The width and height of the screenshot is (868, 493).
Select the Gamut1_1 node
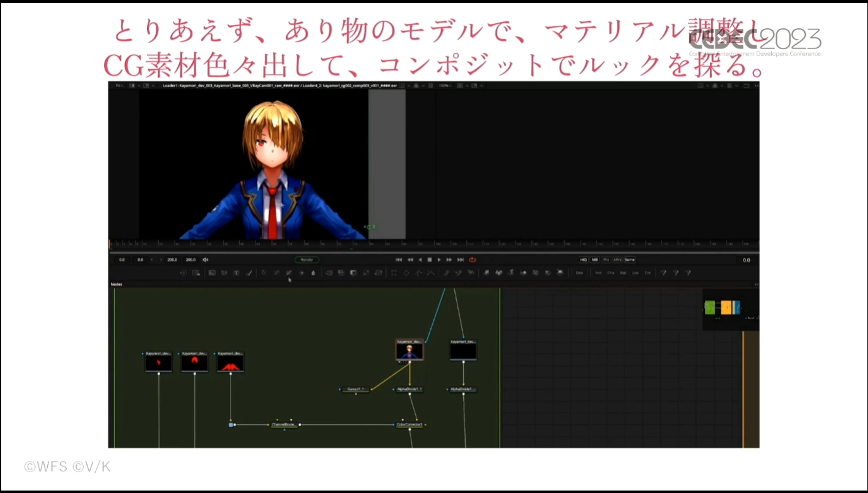pyautogui.click(x=356, y=389)
